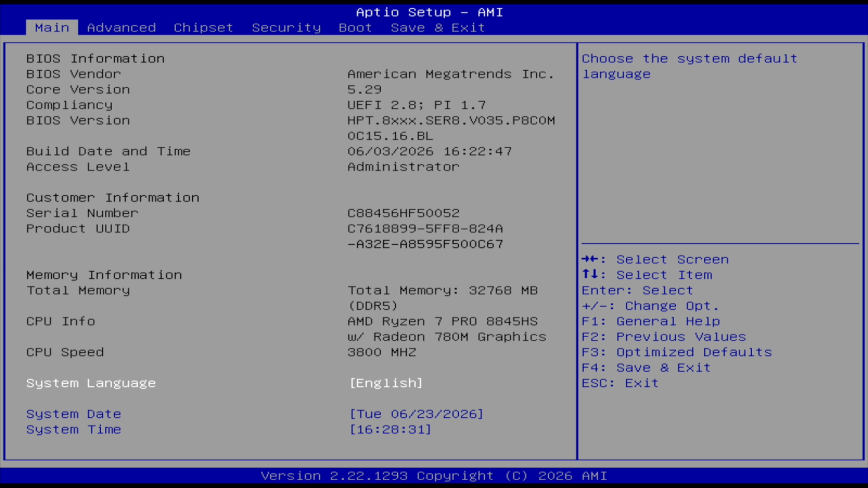The image size is (868, 488).
Task: Click the Total Memory: 32768 MB value
Action: [442, 290]
